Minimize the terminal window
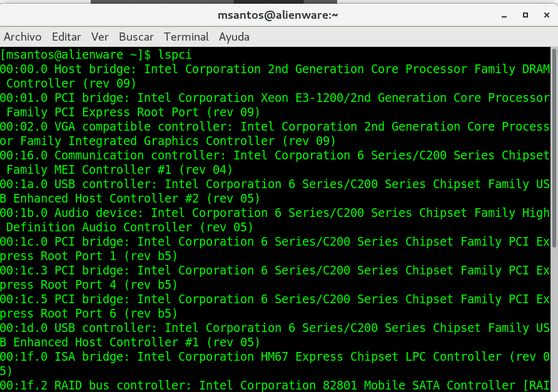 504,15
